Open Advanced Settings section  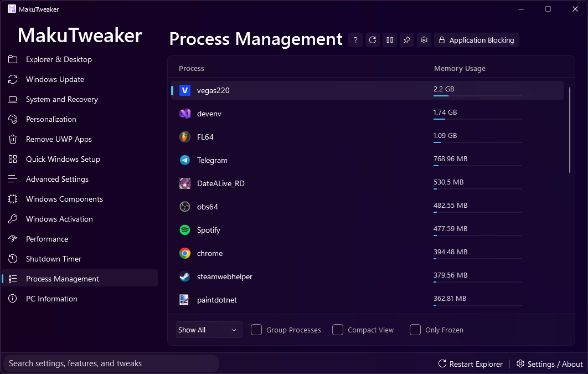tap(80, 179)
